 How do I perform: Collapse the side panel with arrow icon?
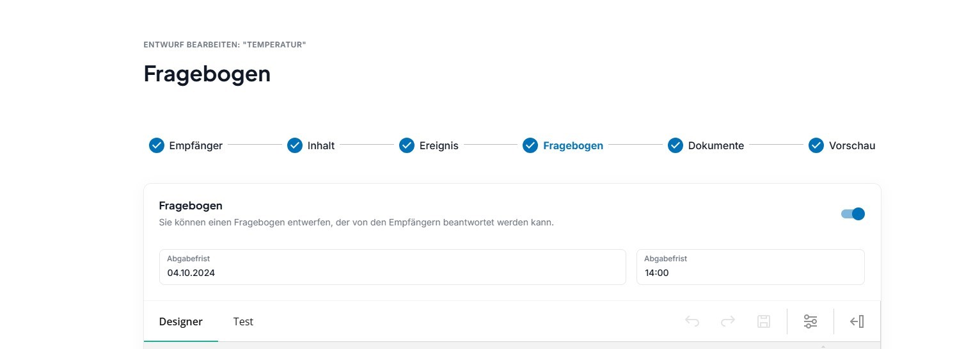857,321
